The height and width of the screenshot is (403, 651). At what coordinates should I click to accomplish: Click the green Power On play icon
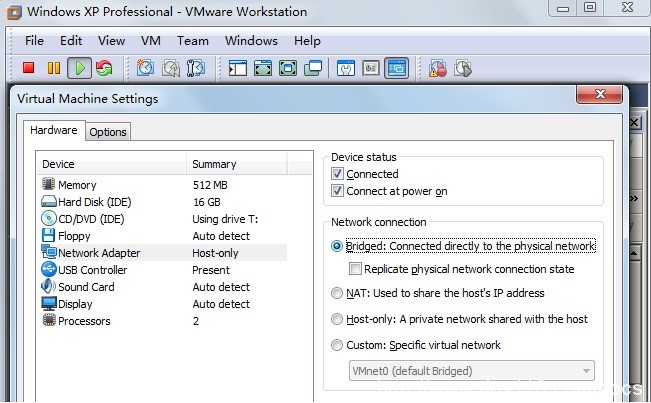pyautogui.click(x=78, y=68)
